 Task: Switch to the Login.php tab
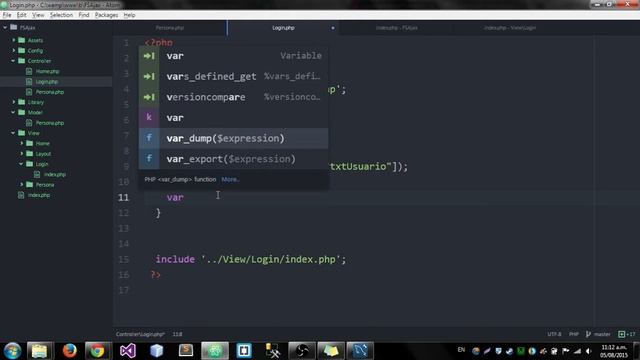pos(283,28)
